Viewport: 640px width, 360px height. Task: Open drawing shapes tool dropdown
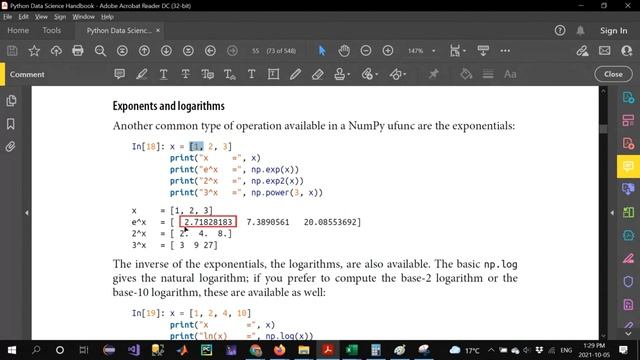398,74
